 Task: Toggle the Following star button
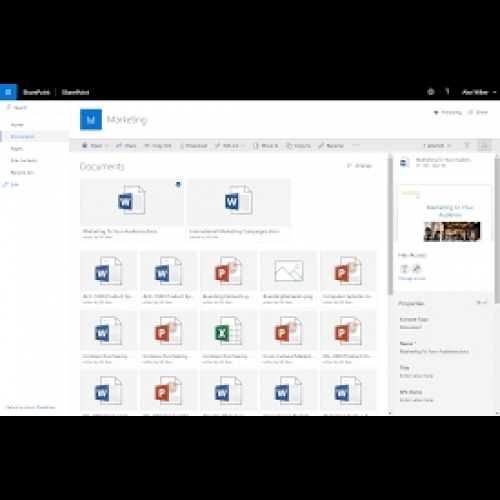(448, 112)
